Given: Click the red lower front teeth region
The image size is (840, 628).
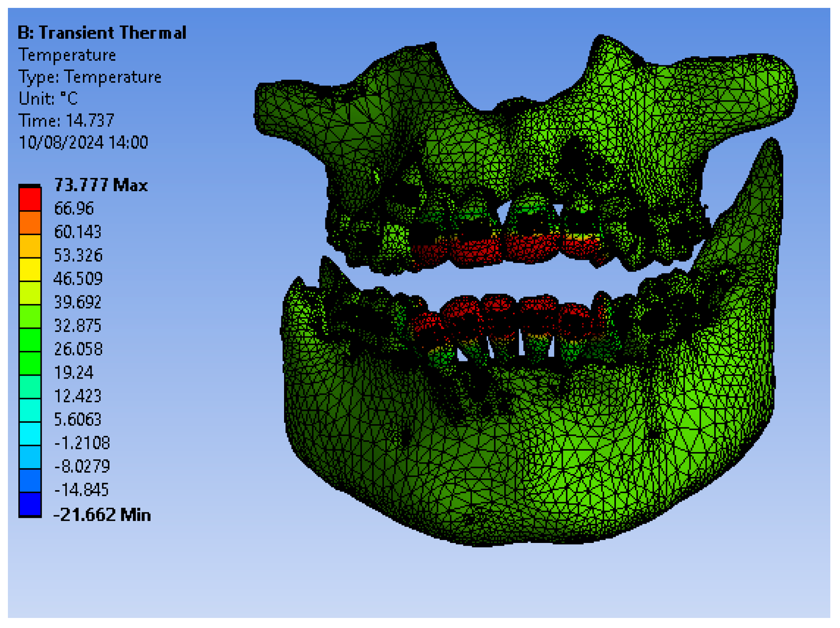Looking at the screenshot, I should (x=497, y=307).
